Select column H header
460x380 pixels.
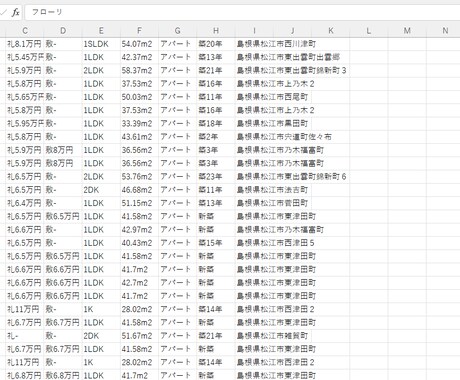pos(216,31)
